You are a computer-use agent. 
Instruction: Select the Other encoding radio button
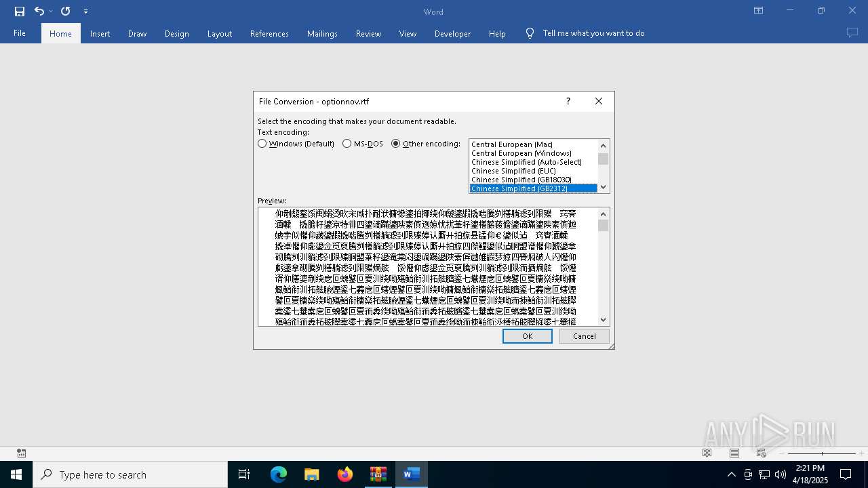[x=396, y=144]
